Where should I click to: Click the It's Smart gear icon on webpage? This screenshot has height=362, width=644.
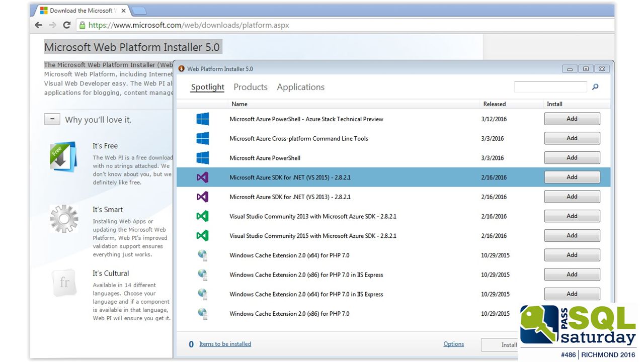click(x=64, y=219)
